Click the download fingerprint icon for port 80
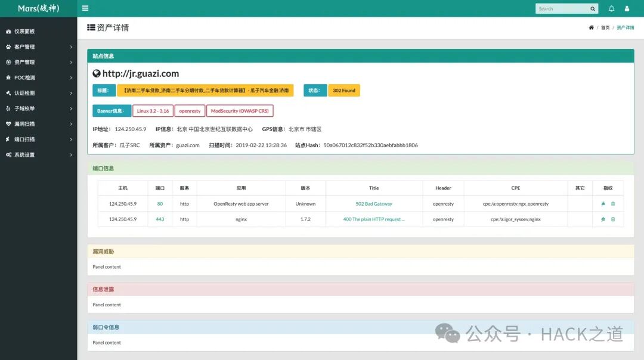This screenshot has width=644, height=360. pyautogui.click(x=603, y=203)
